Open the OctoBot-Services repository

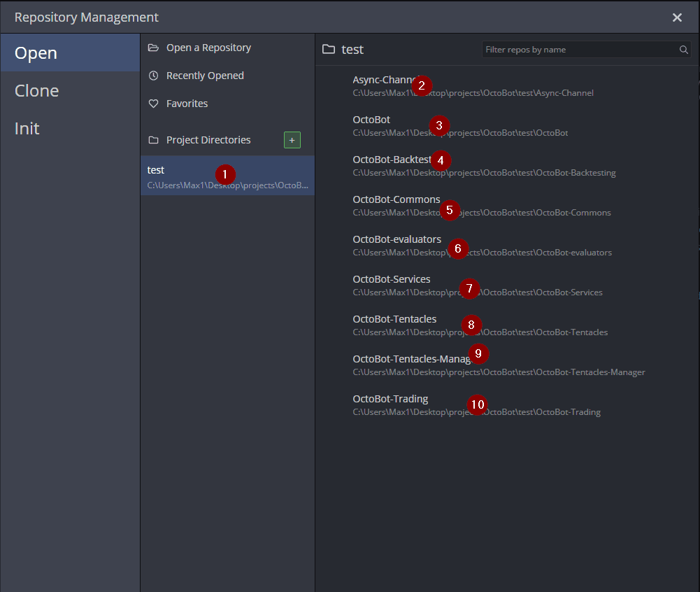pyautogui.click(x=507, y=285)
